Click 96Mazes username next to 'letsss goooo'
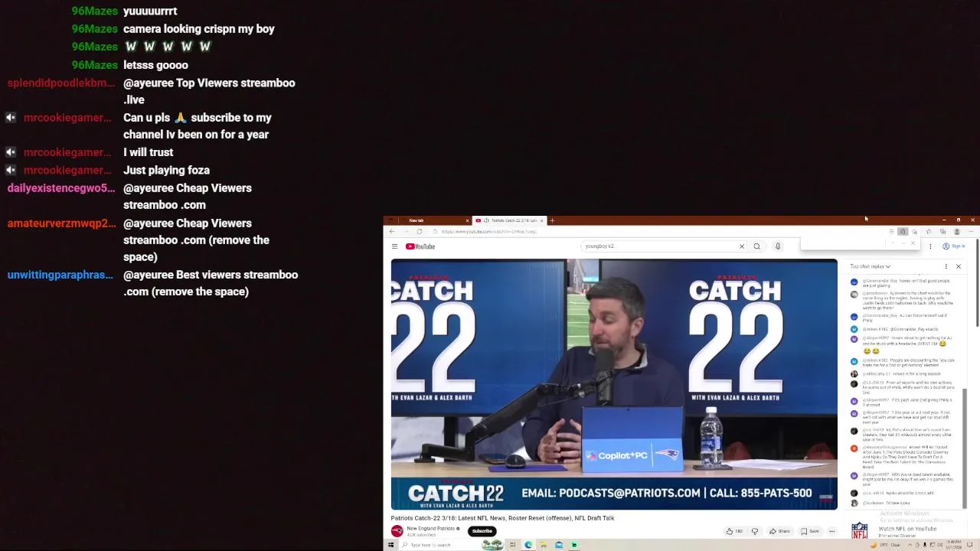This screenshot has width=980, height=551. coord(94,65)
